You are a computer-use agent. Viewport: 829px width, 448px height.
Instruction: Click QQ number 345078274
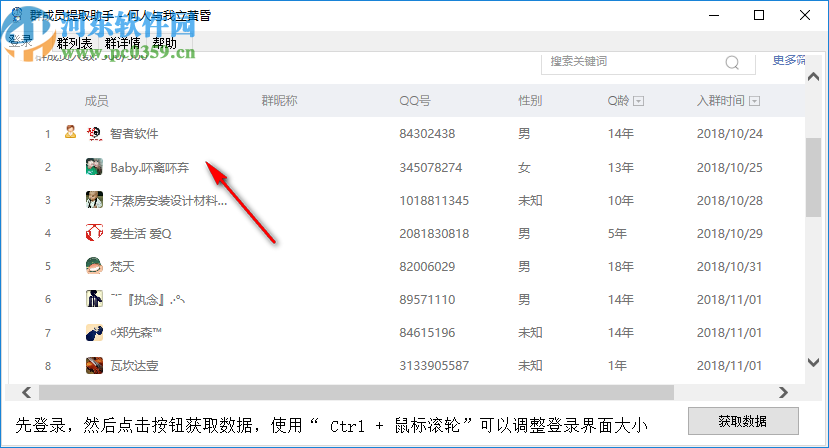click(431, 168)
